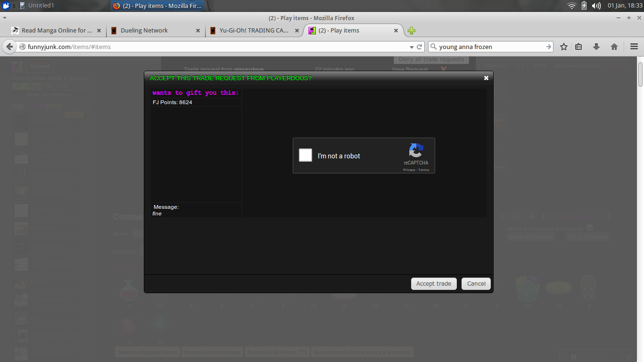Open URL bar history dropdown arrow
Image resolution: width=644 pixels, height=362 pixels.
point(411,47)
